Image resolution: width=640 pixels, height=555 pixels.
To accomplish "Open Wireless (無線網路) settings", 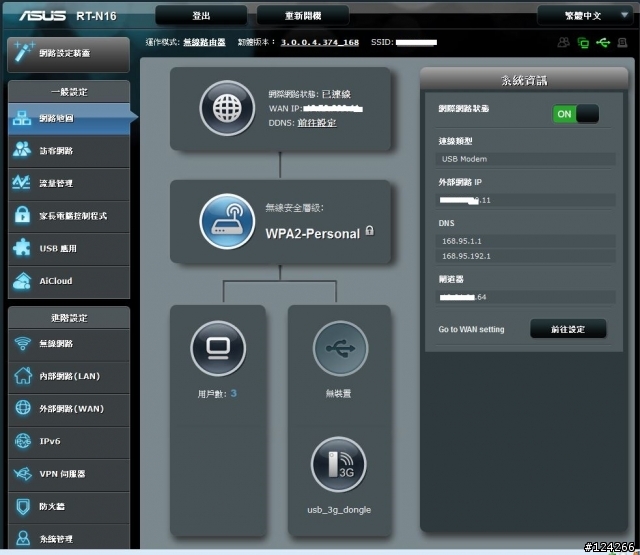I will (69, 344).
